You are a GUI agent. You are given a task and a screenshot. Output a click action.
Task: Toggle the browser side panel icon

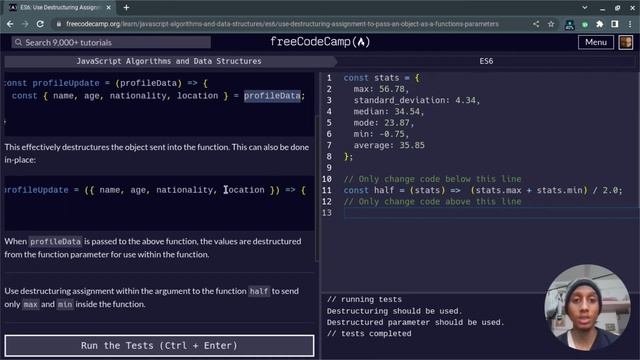(615, 24)
